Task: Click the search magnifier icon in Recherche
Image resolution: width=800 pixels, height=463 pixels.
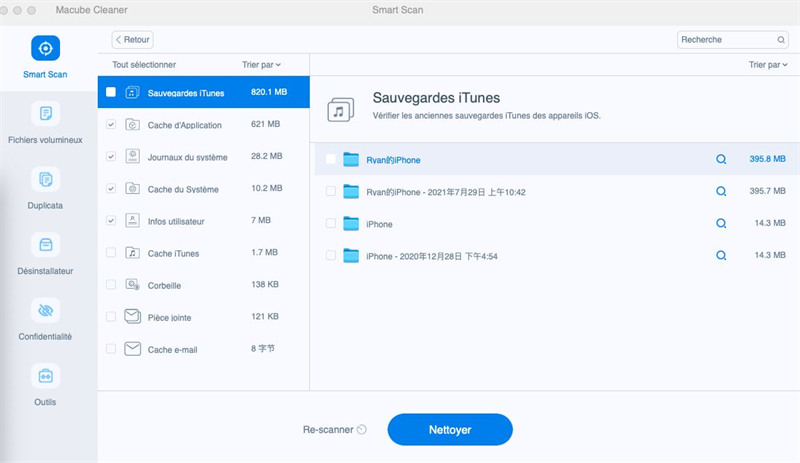Action: coord(781,40)
